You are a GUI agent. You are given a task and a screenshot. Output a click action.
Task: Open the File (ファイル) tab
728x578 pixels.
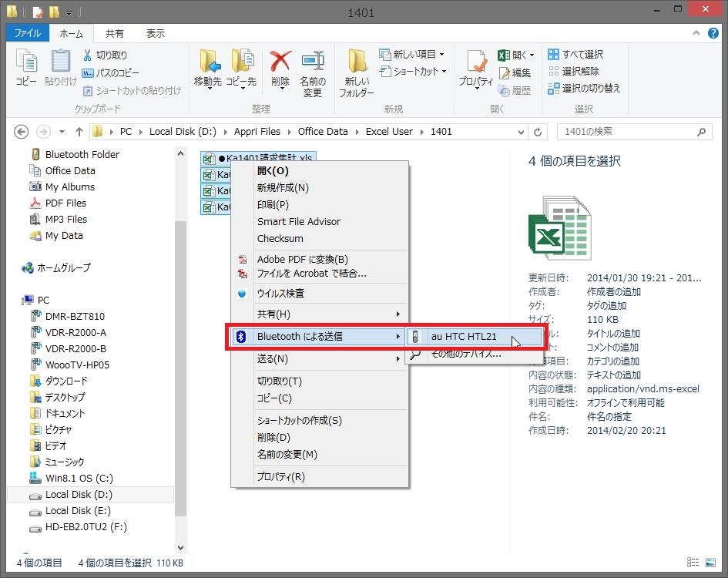27,33
